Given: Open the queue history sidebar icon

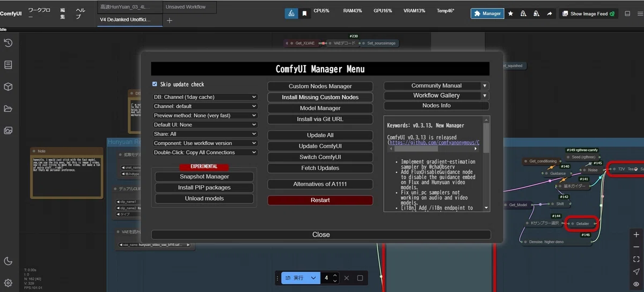Looking at the screenshot, I should (8, 43).
